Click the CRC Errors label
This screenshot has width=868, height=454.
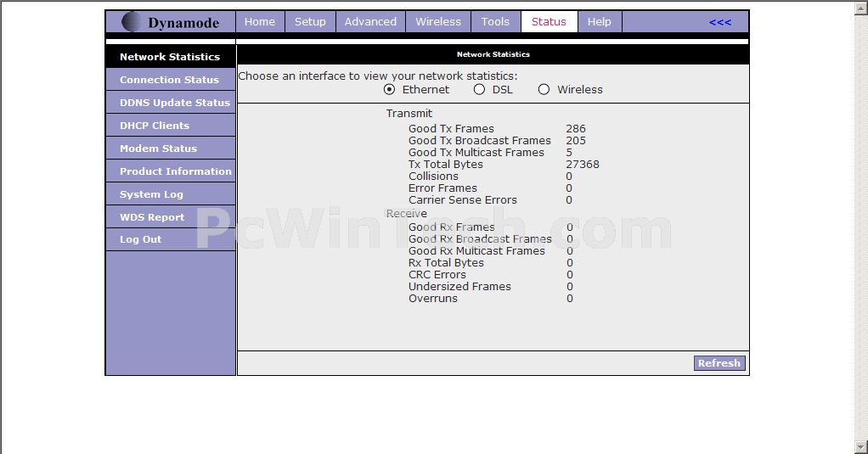pos(437,275)
